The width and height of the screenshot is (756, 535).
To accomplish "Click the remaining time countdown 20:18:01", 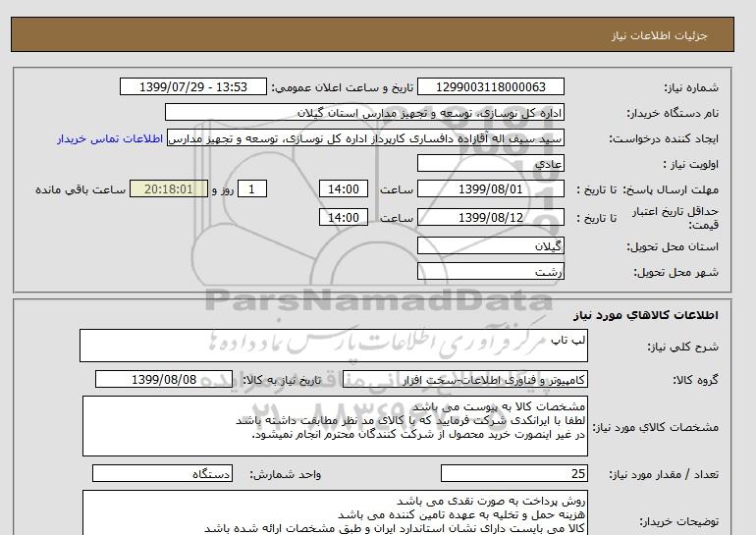I will [x=169, y=188].
